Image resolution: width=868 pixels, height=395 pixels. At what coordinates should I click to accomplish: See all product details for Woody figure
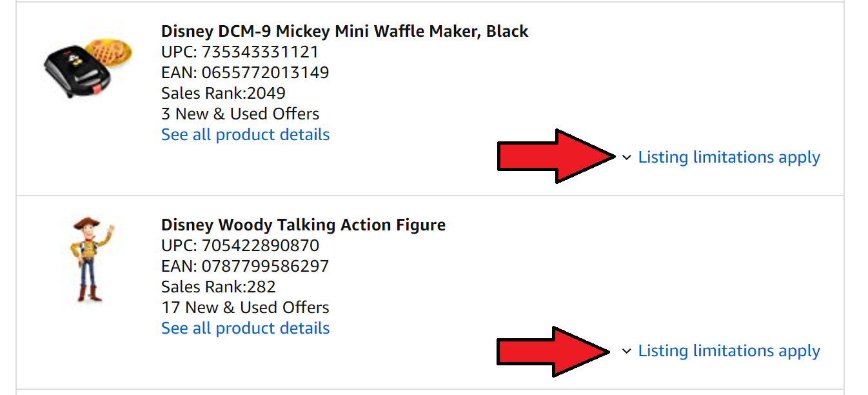245,328
